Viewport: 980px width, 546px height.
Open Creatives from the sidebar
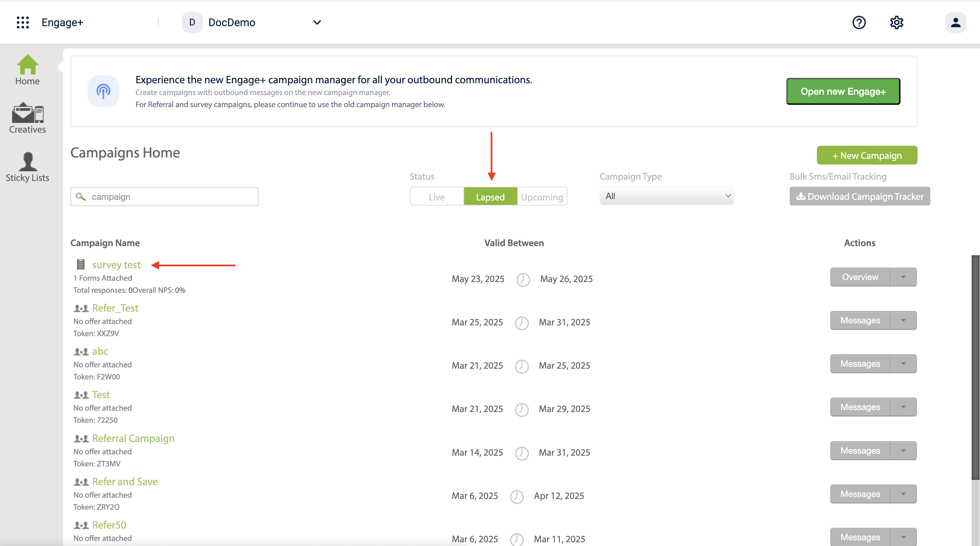[28, 118]
